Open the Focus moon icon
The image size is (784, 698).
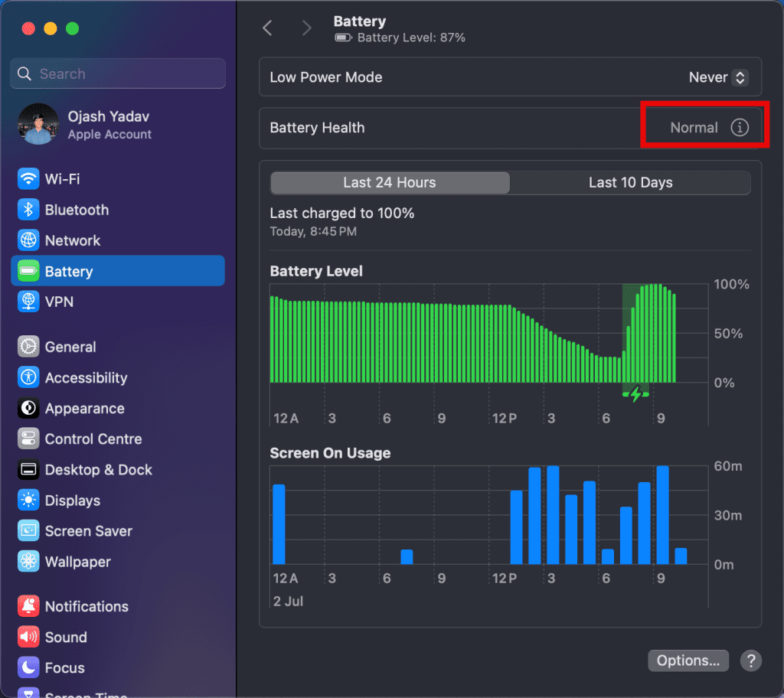pos(28,667)
